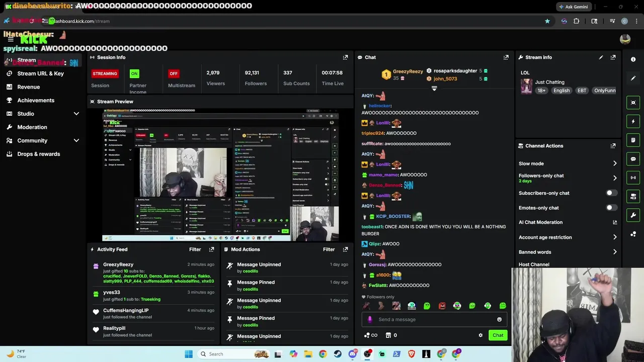Pop out the Channel Actions panel
The width and height of the screenshot is (644, 362).
613,146
